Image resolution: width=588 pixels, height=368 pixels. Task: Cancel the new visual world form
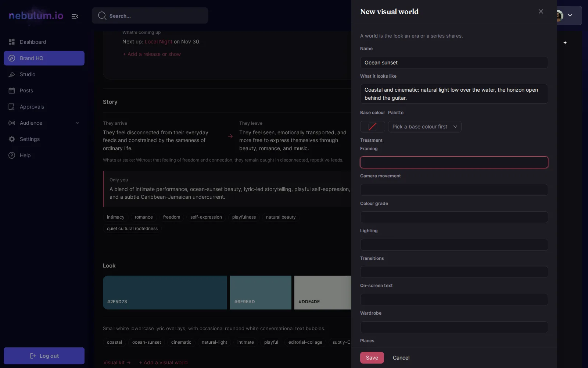point(401,358)
